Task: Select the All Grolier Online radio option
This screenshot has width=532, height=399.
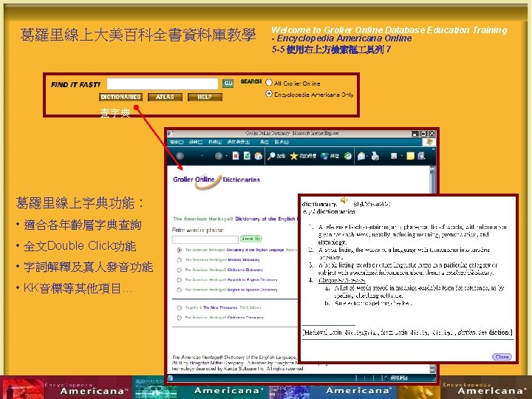Action: tap(269, 82)
